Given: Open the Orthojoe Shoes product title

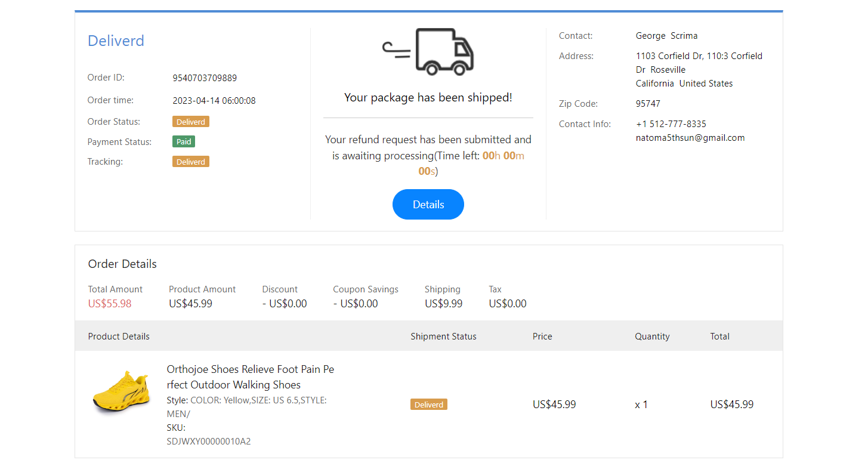Looking at the screenshot, I should 250,377.
